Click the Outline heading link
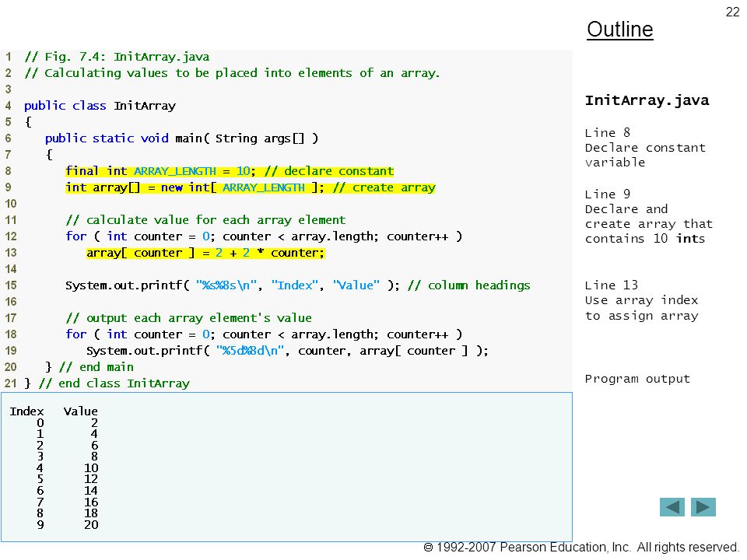 (x=620, y=30)
